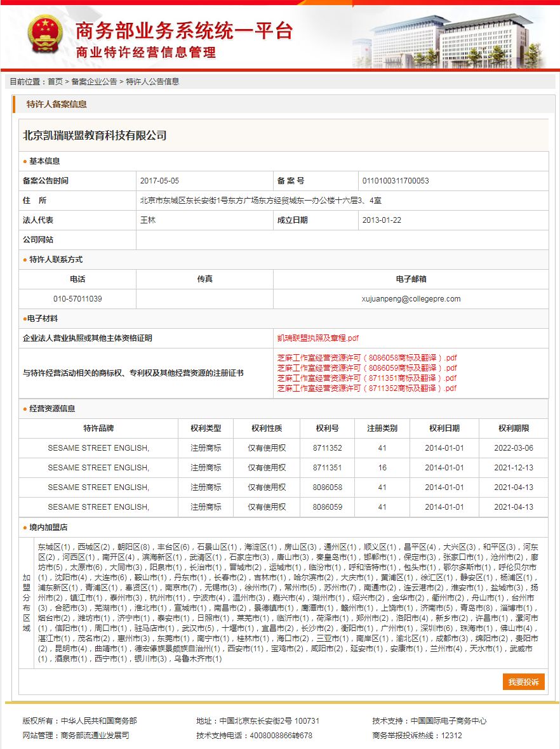Click the orange 我要投诉 button
The image size is (560, 749).
[523, 682]
